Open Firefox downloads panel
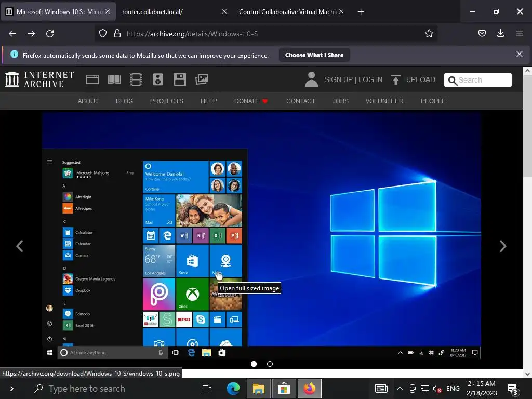The image size is (532, 399). point(501,34)
